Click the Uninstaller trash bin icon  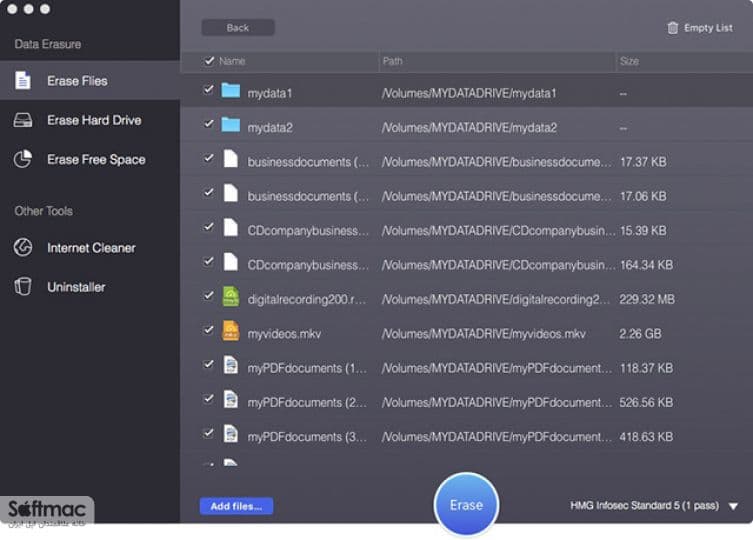point(23,286)
